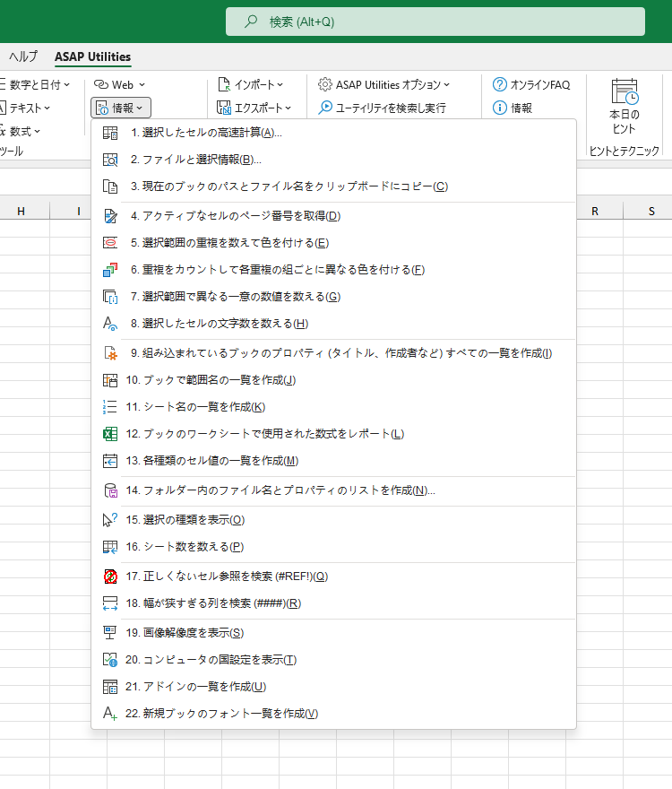
Task: Click the font list A+ icon for item 22
Action: tap(110, 714)
